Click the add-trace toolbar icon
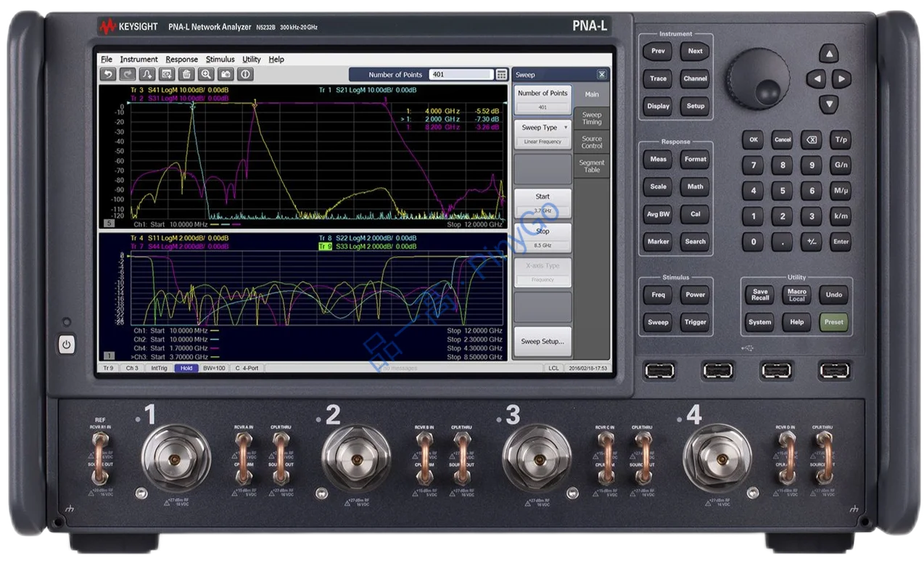924x566 pixels. [147, 74]
